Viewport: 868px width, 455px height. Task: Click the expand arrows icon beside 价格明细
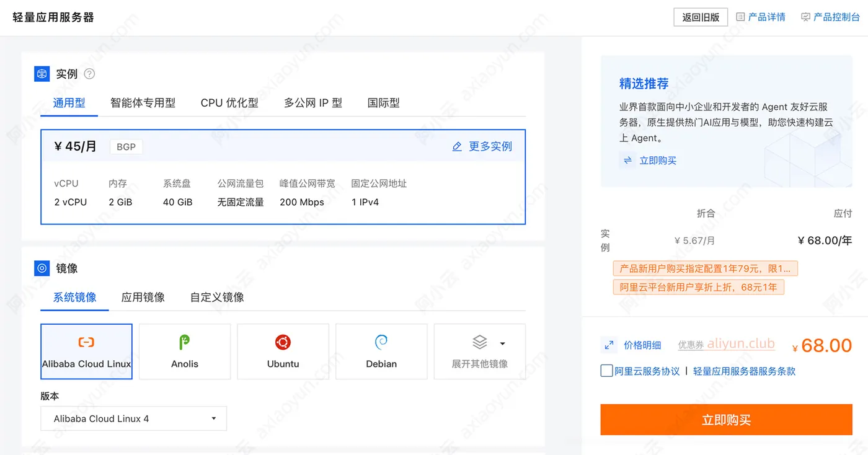(609, 345)
